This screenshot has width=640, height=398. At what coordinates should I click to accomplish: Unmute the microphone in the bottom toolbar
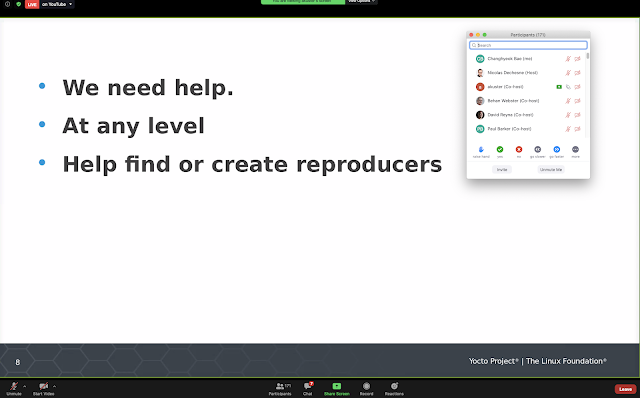tap(14, 388)
